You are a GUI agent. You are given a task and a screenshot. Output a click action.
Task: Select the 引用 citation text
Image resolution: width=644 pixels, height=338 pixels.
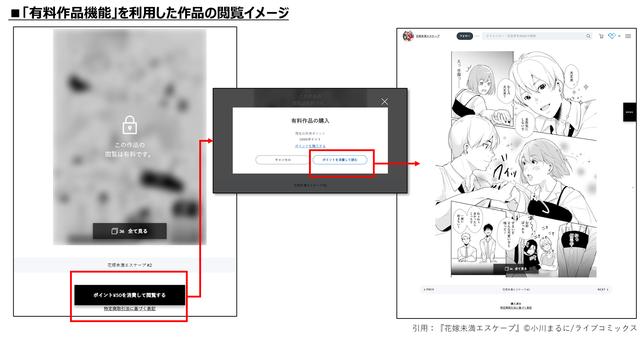tap(525, 328)
